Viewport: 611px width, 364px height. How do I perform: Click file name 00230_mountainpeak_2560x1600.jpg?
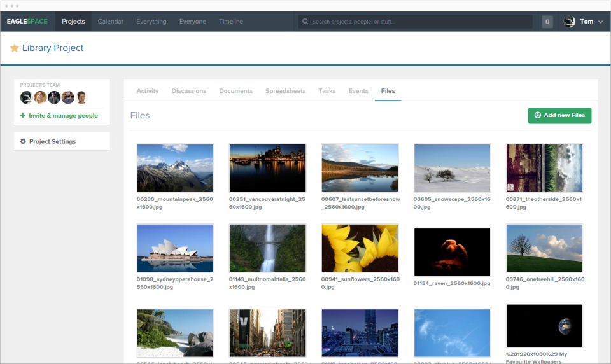[174, 203]
